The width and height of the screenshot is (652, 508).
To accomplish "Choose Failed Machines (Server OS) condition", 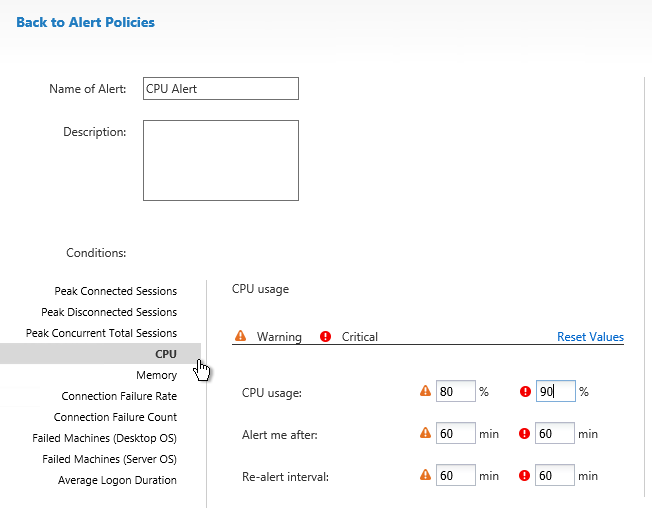I will (109, 459).
